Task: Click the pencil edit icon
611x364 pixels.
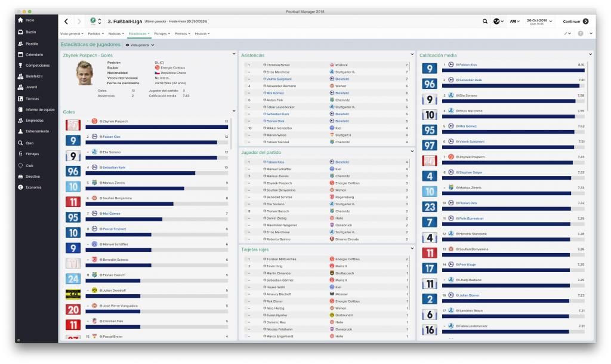Action: click(567, 33)
